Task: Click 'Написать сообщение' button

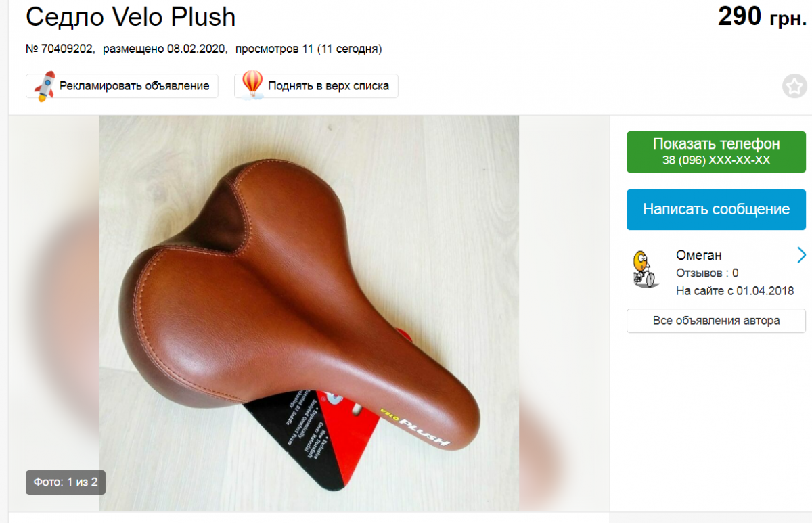Action: [x=717, y=209]
